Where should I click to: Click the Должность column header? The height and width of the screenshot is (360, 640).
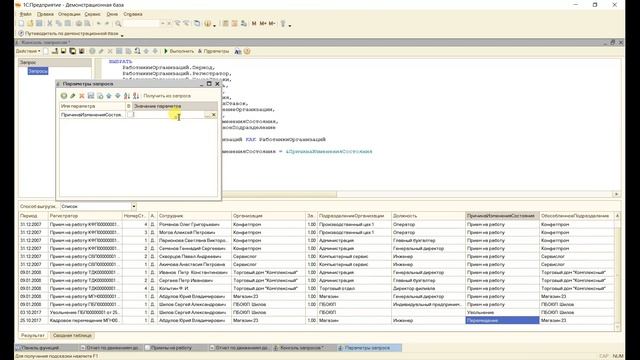(x=428, y=216)
